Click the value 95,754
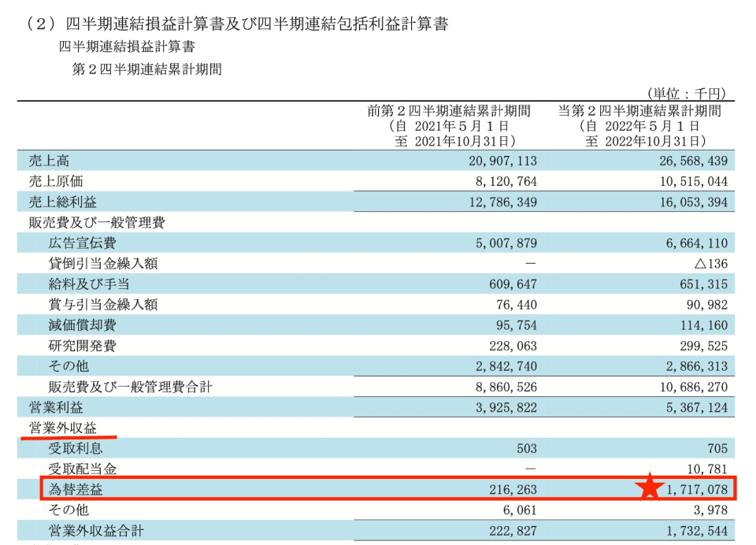This screenshot has width=756, height=545. (x=517, y=325)
